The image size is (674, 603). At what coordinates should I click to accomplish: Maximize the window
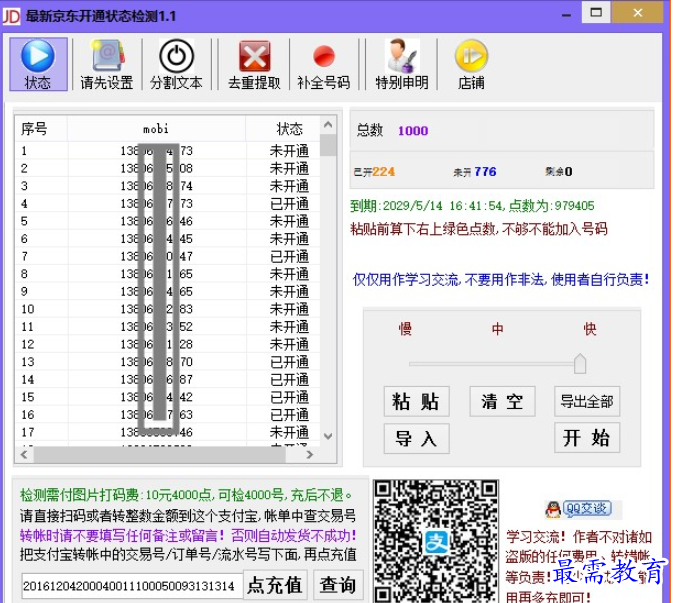click(x=596, y=12)
